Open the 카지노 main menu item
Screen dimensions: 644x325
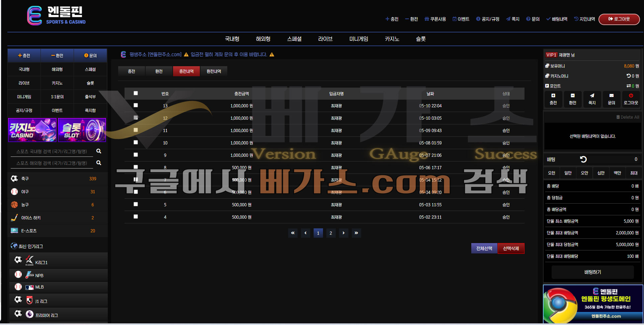(392, 39)
